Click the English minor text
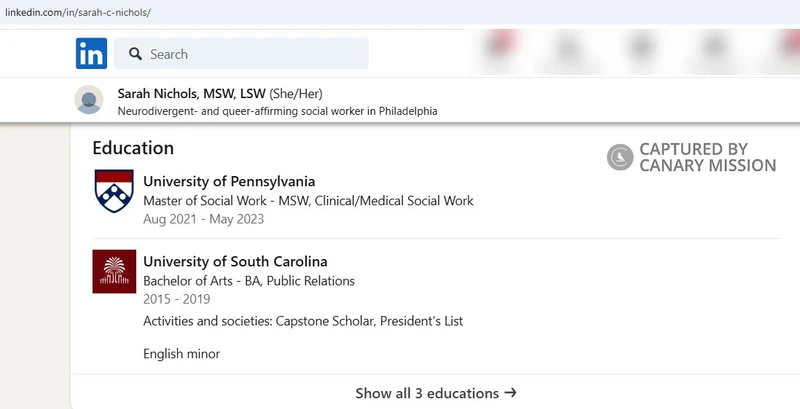This screenshot has width=800, height=409. [x=181, y=353]
